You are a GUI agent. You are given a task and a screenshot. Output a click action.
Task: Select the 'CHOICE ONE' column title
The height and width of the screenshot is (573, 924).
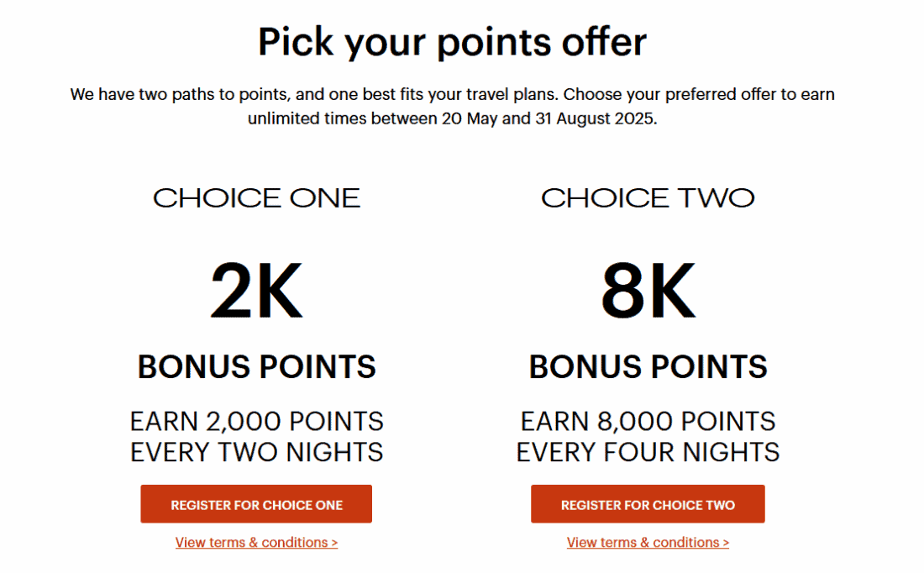[256, 198]
